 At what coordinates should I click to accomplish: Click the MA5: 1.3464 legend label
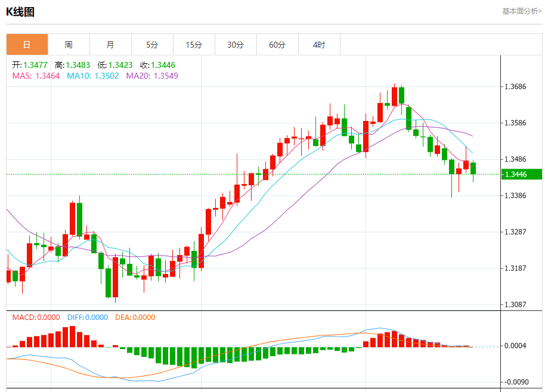[36, 76]
